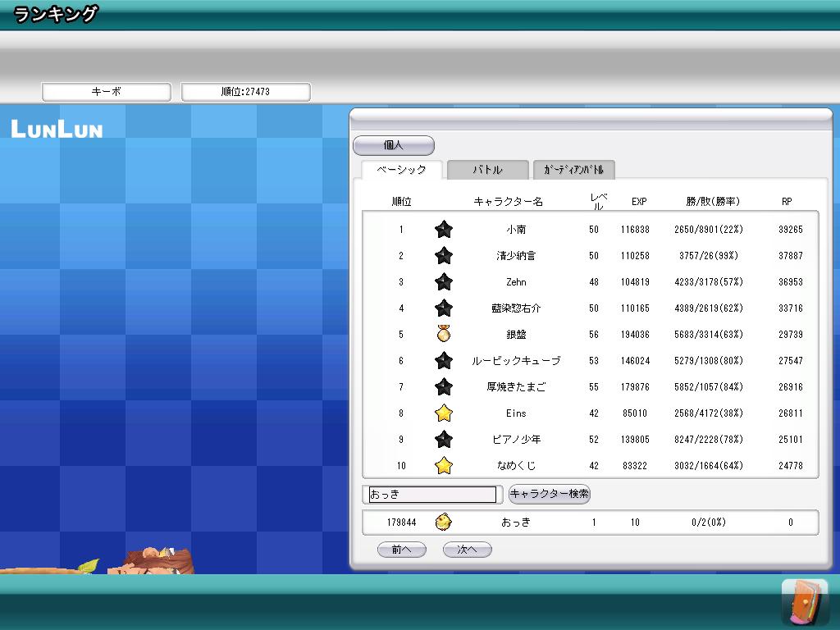Select the ルービックキューブ ranking row
840x630 pixels.
point(590,361)
